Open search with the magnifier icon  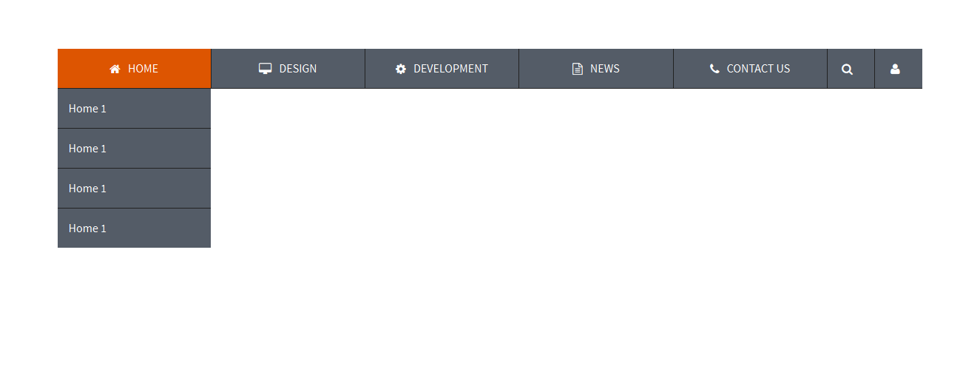[848, 69]
